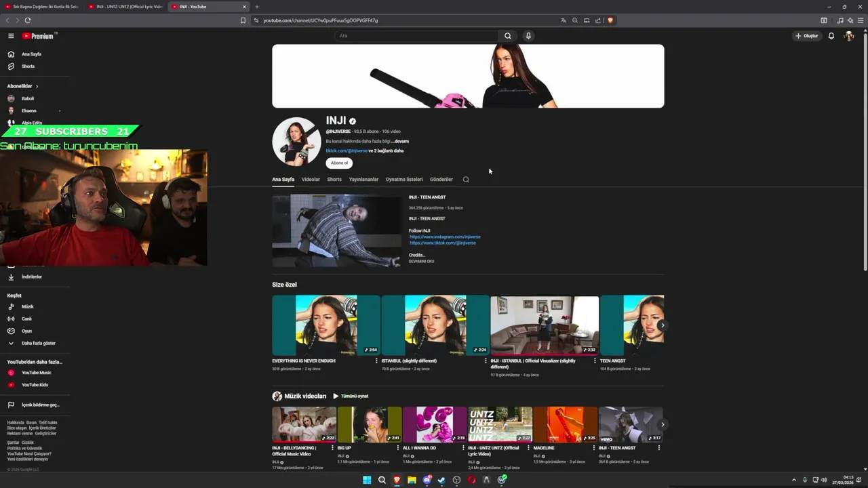Screen dimensions: 868x488
Task: Close the INJI - YouTube browser tab
Action: pyautogui.click(x=245, y=7)
